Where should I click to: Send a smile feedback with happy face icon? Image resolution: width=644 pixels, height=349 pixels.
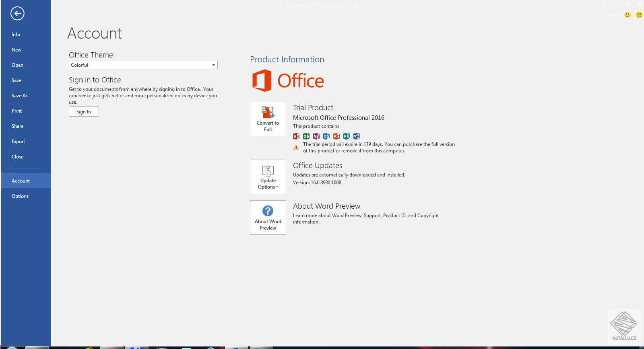coord(627,15)
